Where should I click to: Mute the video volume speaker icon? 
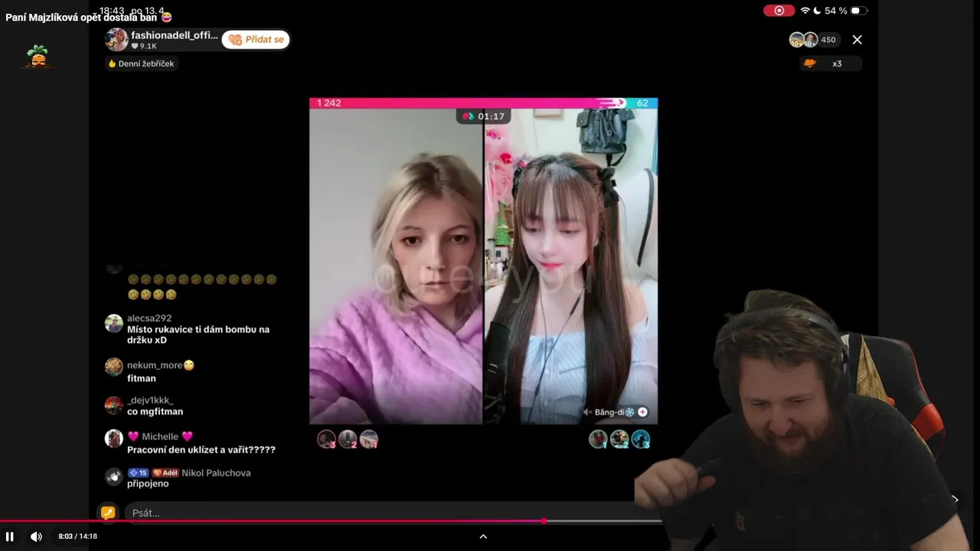(x=36, y=536)
